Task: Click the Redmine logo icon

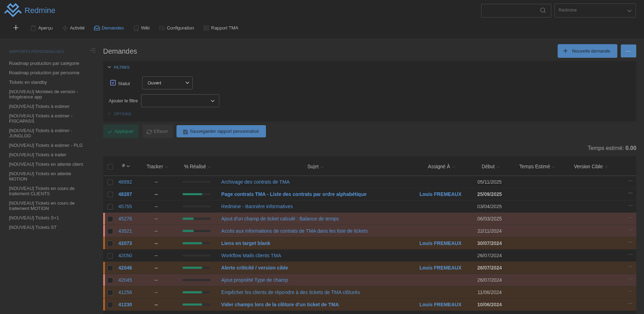Action: [12, 10]
